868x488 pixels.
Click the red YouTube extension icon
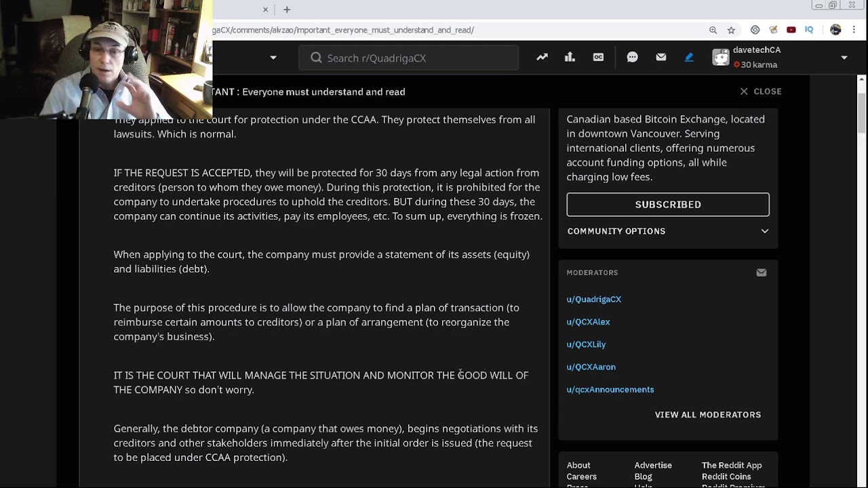791,30
